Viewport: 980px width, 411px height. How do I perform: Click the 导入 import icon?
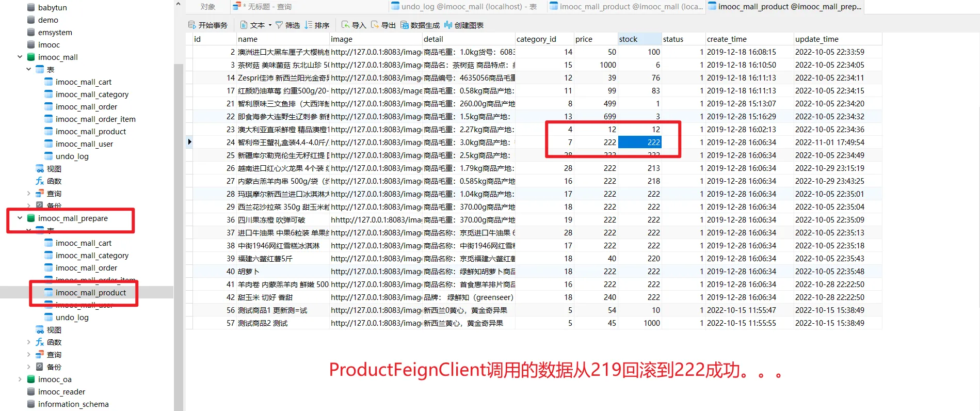click(346, 25)
